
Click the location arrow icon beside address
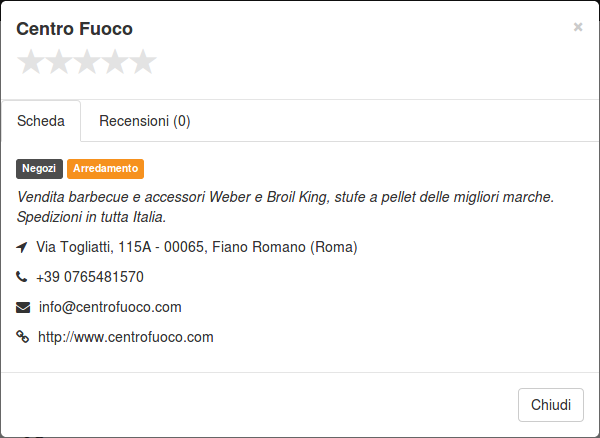point(22,247)
